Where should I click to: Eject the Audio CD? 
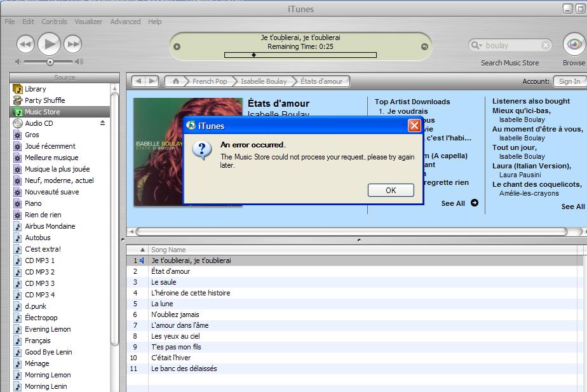click(102, 123)
